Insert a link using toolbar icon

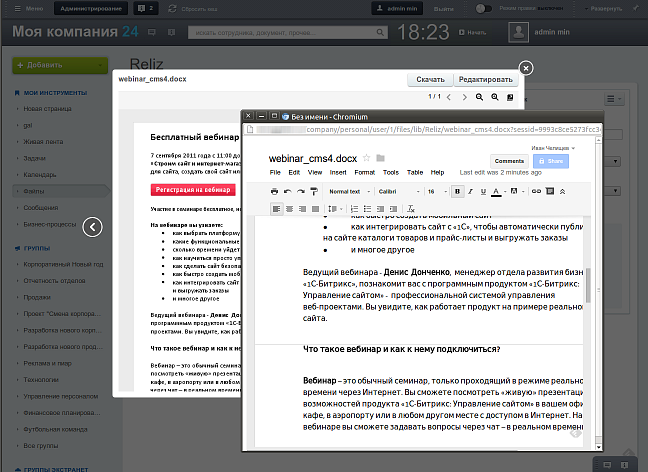536,191
